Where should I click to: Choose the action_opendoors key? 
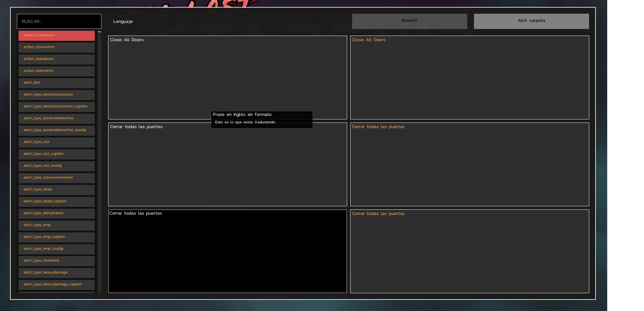pyautogui.click(x=56, y=59)
